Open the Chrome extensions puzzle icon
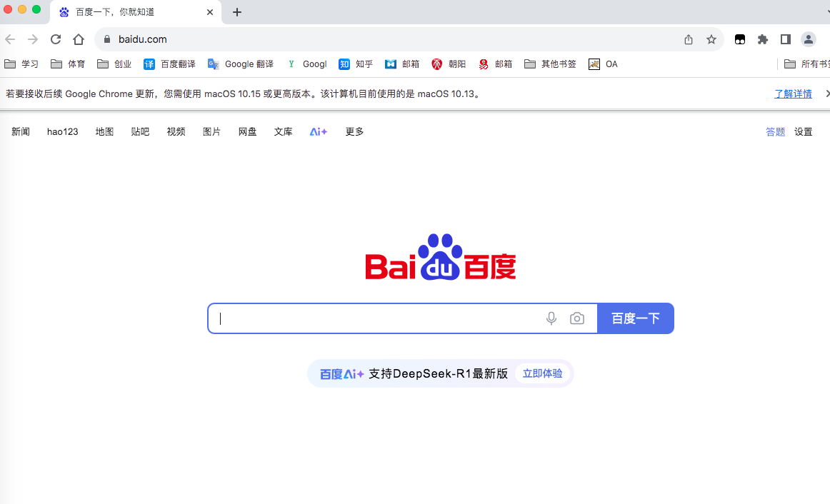The height and width of the screenshot is (504, 830). pyautogui.click(x=762, y=39)
